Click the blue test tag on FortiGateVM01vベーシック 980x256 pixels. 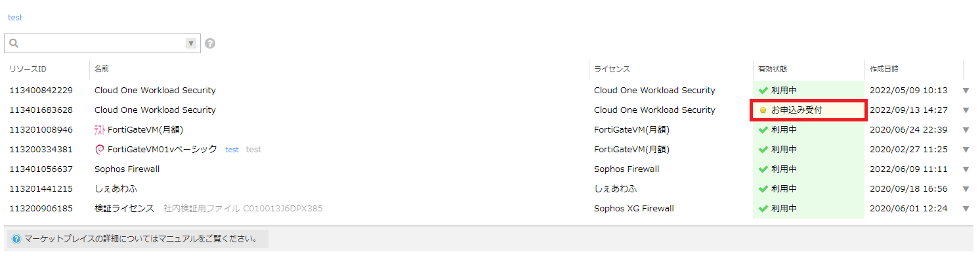[x=232, y=150]
